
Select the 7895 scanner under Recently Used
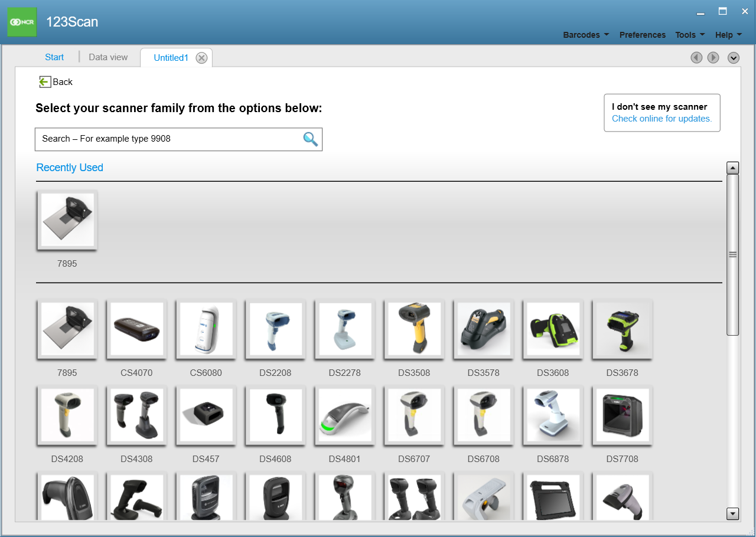tap(67, 220)
